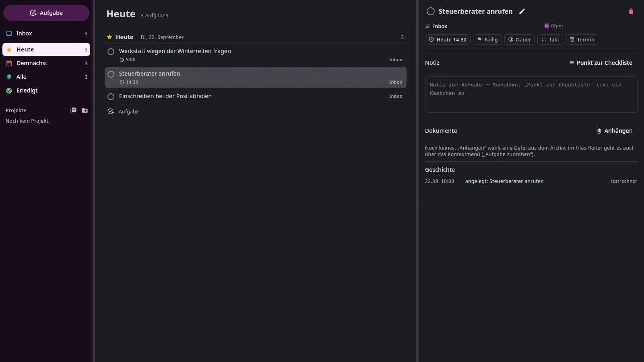Screen dimensions: 644x362
Task: Click into the Notiz text area
Action: [x=531, y=95]
